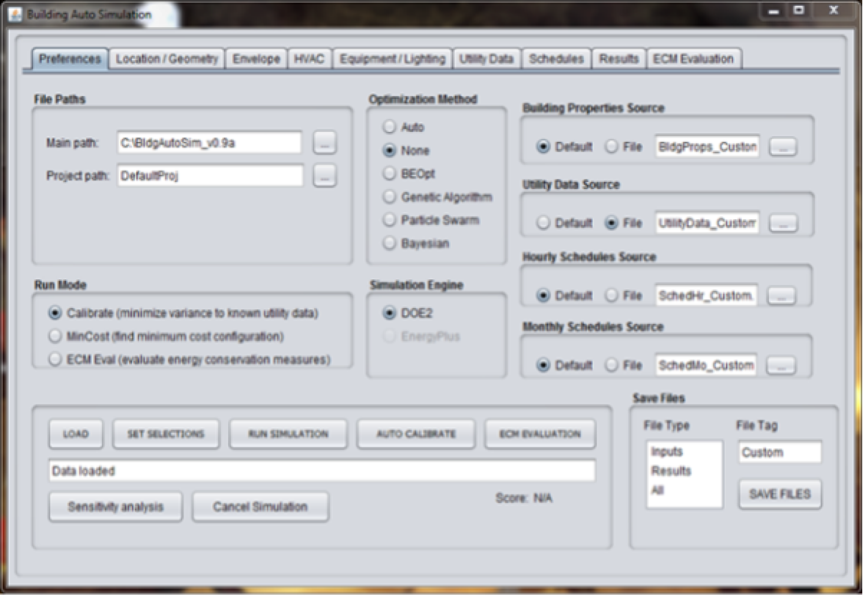The width and height of the screenshot is (868, 599).
Task: Select Inputs in File Type list
Action: (685, 452)
